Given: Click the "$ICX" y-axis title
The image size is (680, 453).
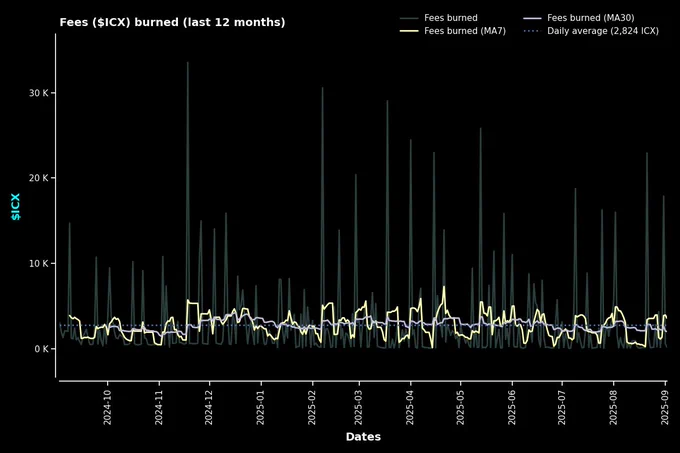Looking at the screenshot, I should pos(15,207).
